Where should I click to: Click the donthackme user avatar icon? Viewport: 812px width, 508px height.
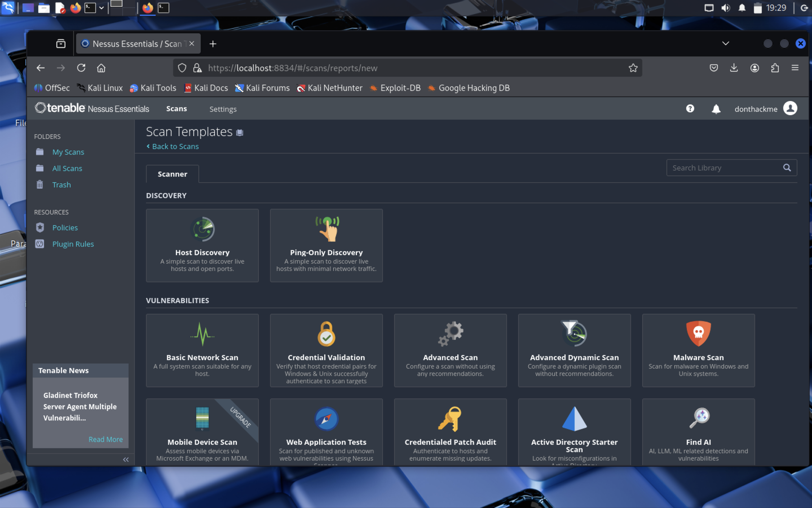click(790, 109)
